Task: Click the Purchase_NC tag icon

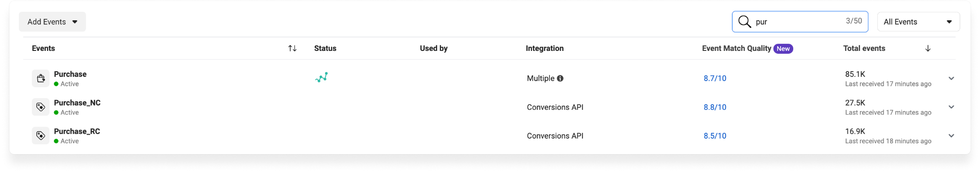Action: tap(41, 107)
